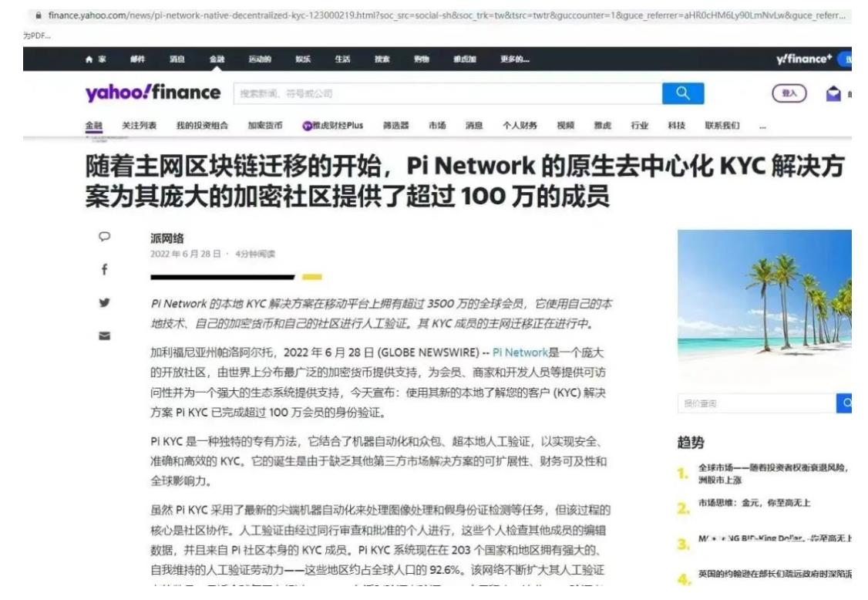Click the author name 派网络
The height and width of the screenshot is (600, 868).
pos(167,238)
